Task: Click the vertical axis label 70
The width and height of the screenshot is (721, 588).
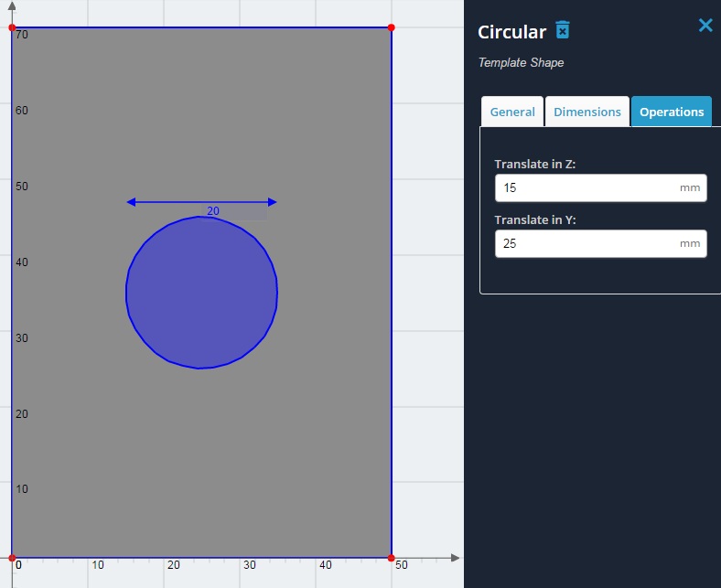Action: tap(22, 35)
